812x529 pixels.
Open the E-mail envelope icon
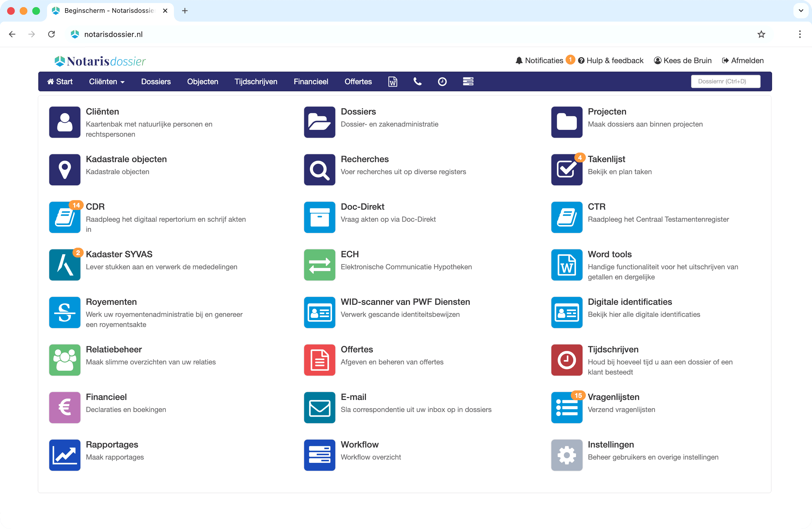[x=319, y=408]
